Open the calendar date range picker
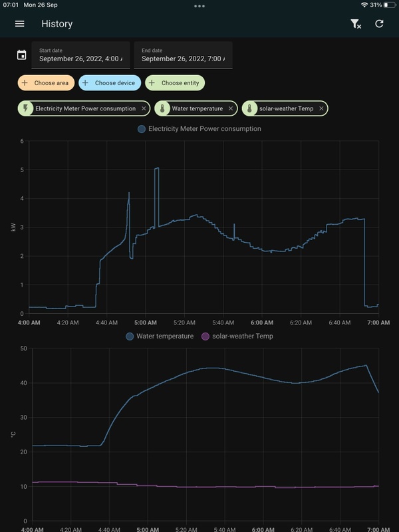 click(22, 55)
